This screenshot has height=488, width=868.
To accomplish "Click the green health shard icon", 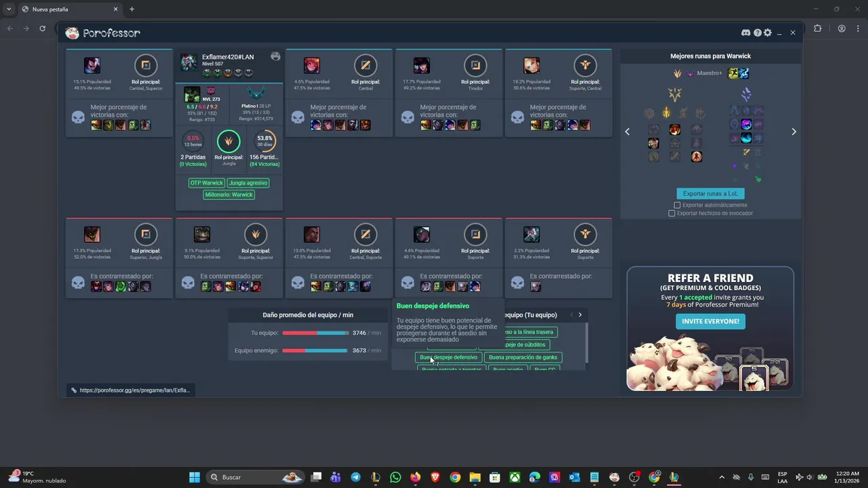I will pos(758,180).
